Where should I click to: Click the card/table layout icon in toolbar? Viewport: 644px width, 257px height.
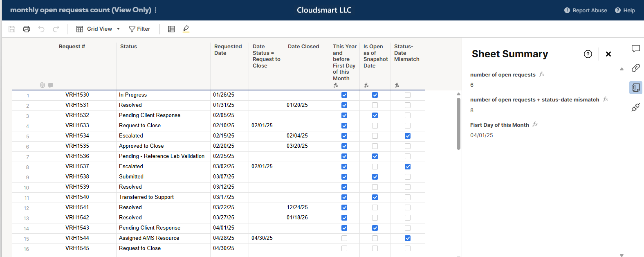click(171, 29)
